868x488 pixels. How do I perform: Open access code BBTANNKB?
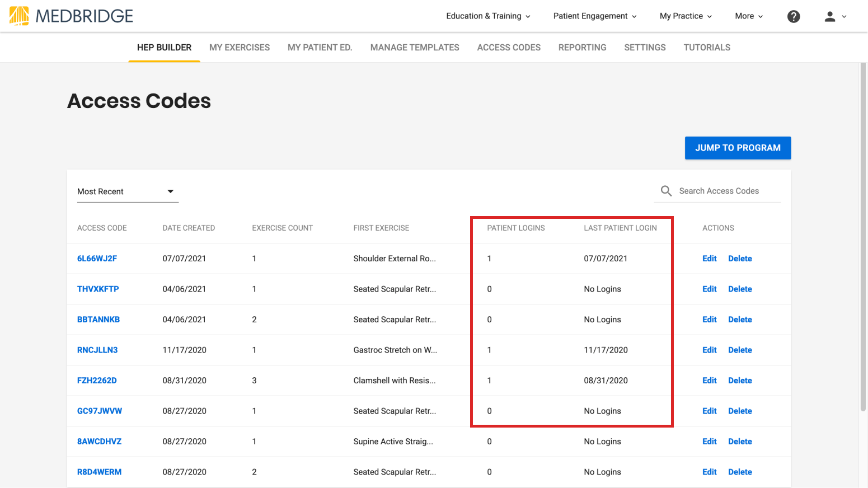click(98, 320)
